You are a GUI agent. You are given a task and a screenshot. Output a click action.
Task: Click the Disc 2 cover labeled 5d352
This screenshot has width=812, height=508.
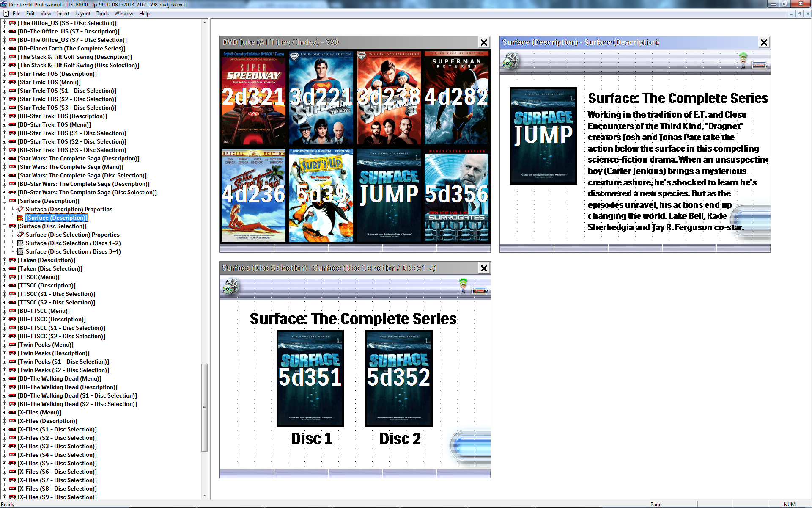click(398, 378)
